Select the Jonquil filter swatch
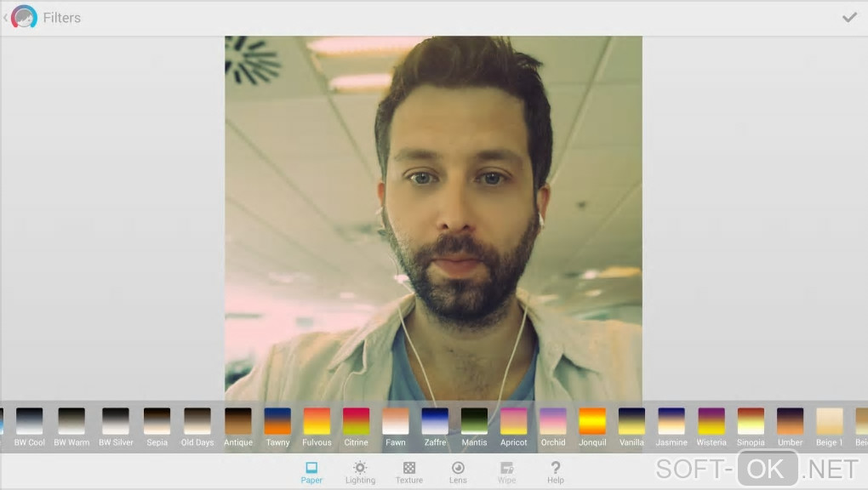 coord(592,421)
